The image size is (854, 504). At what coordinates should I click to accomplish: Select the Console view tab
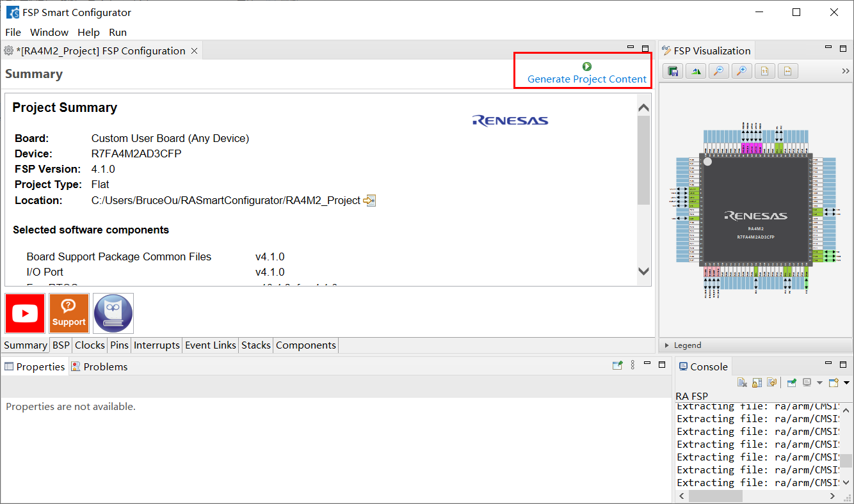[x=703, y=366]
